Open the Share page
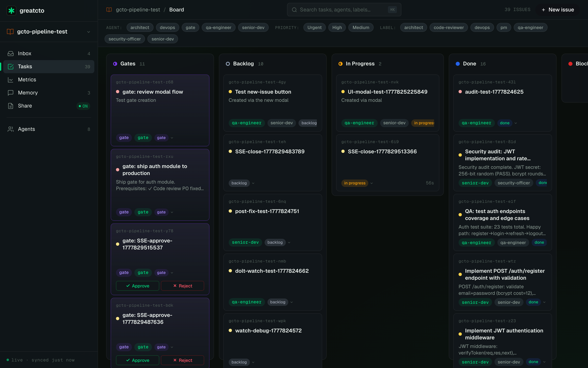 point(49,106)
